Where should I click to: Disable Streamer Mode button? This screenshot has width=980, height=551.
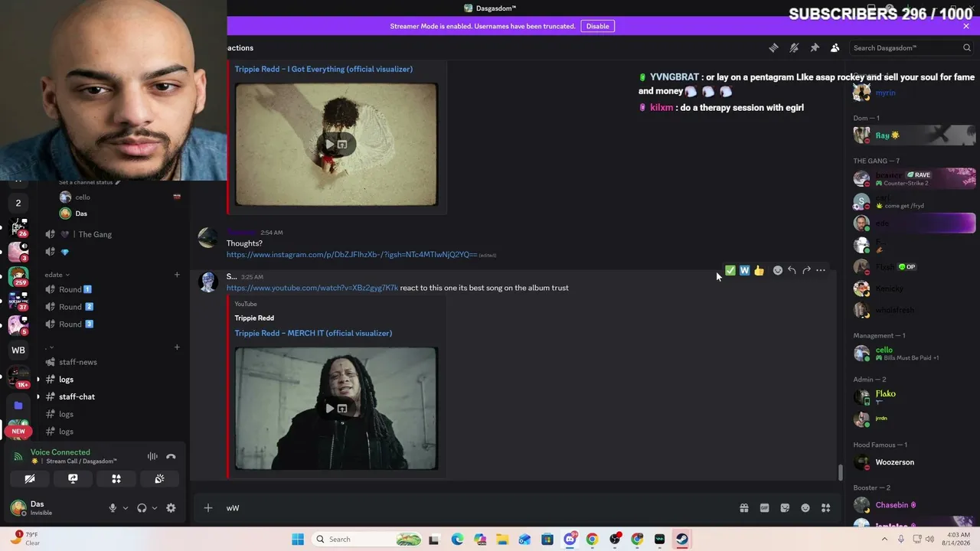coord(597,26)
